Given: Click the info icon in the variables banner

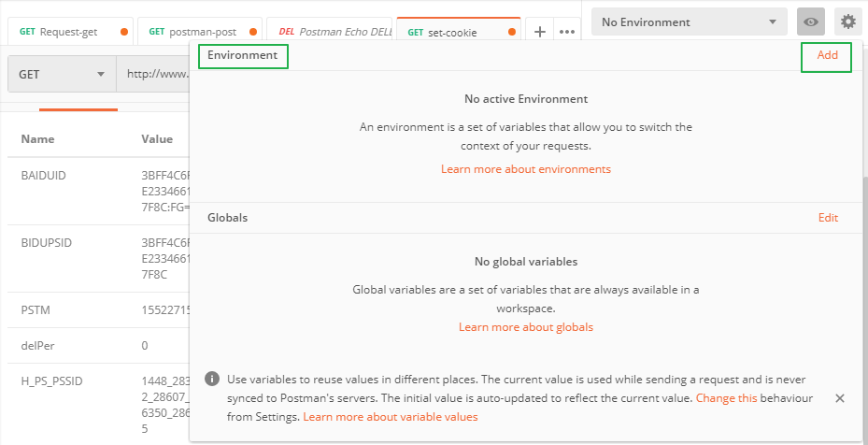Looking at the screenshot, I should (212, 380).
